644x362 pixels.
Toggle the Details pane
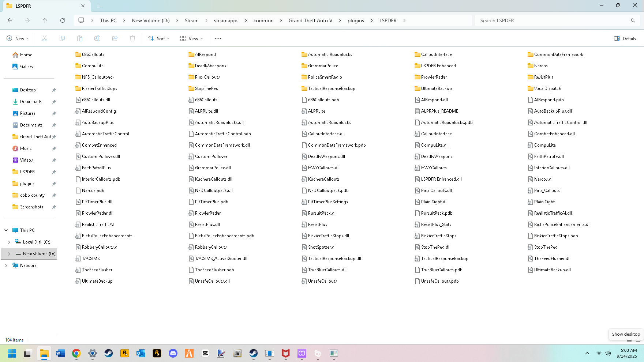tap(625, 38)
